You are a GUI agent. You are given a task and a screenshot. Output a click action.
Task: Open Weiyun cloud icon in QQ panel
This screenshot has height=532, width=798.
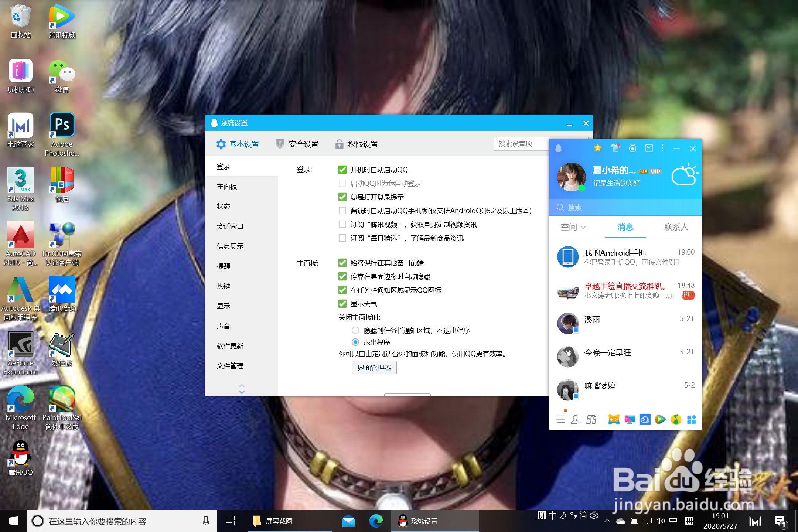point(645,420)
